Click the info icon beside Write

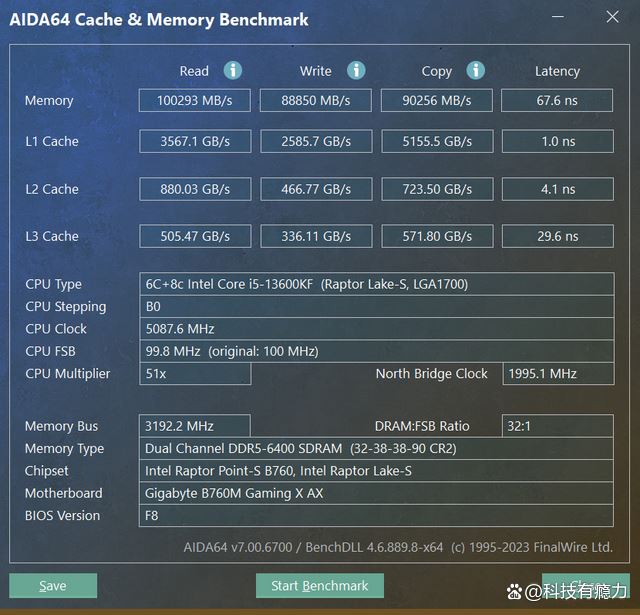click(x=356, y=70)
